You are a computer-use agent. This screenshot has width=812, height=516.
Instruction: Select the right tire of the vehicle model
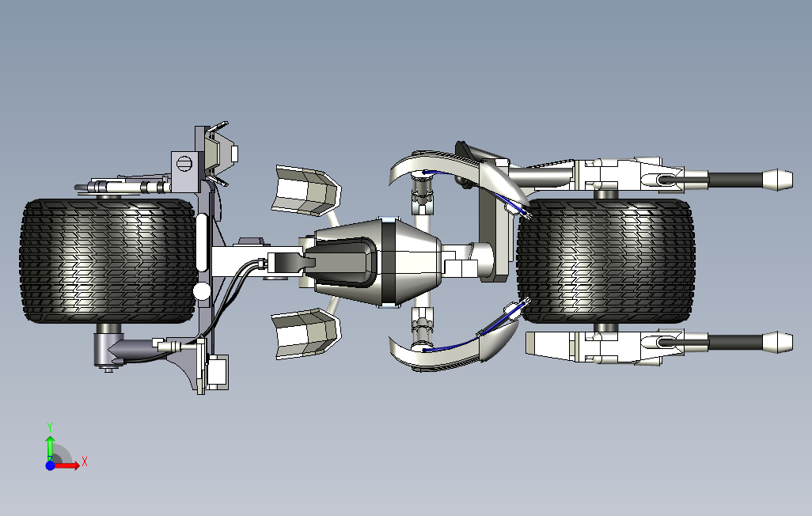(606, 260)
